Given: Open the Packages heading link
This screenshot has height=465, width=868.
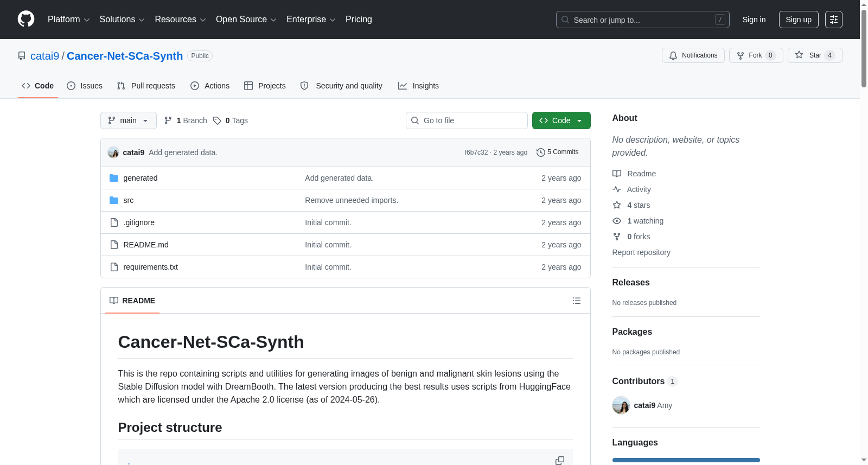Looking at the screenshot, I should pyautogui.click(x=632, y=332).
